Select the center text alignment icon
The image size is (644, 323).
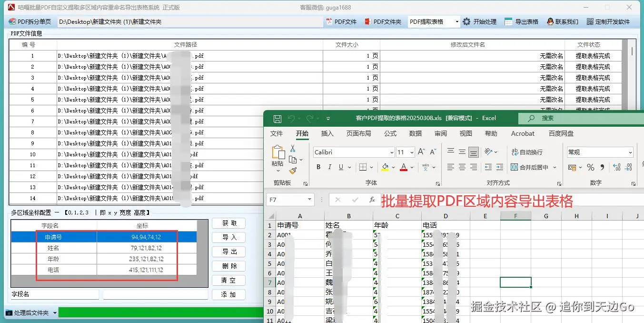click(462, 167)
